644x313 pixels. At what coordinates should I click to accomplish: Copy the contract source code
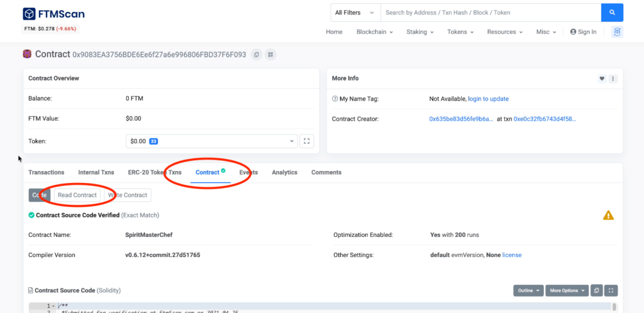[x=596, y=290]
